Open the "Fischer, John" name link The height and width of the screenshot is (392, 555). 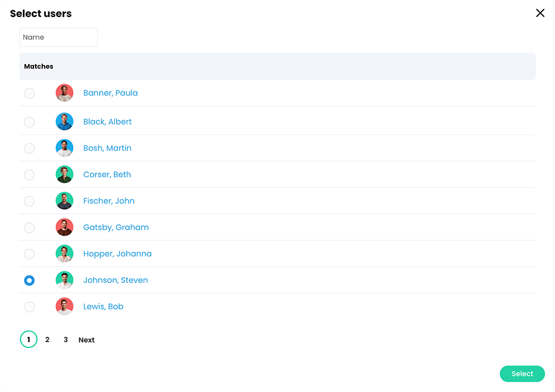(x=109, y=201)
